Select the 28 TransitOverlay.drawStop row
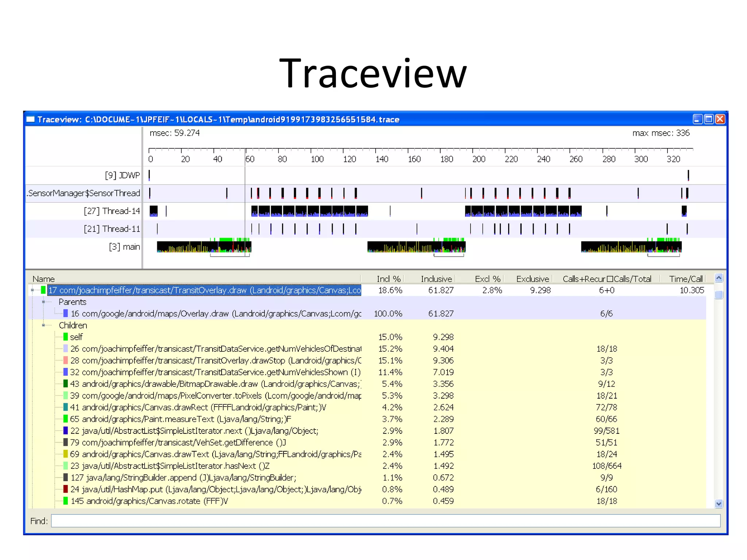Image resolution: width=747 pixels, height=560 pixels. (x=367, y=360)
